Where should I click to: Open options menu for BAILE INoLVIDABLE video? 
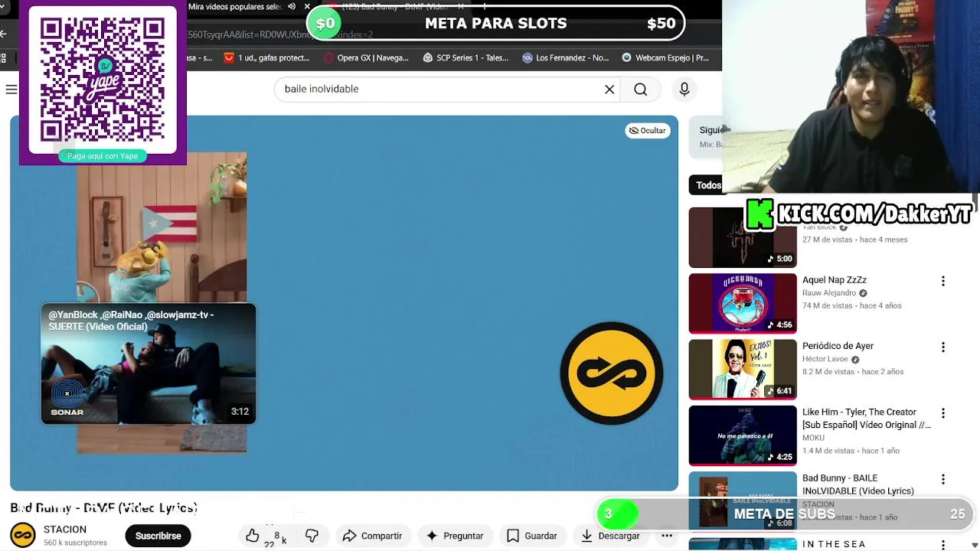point(943,480)
